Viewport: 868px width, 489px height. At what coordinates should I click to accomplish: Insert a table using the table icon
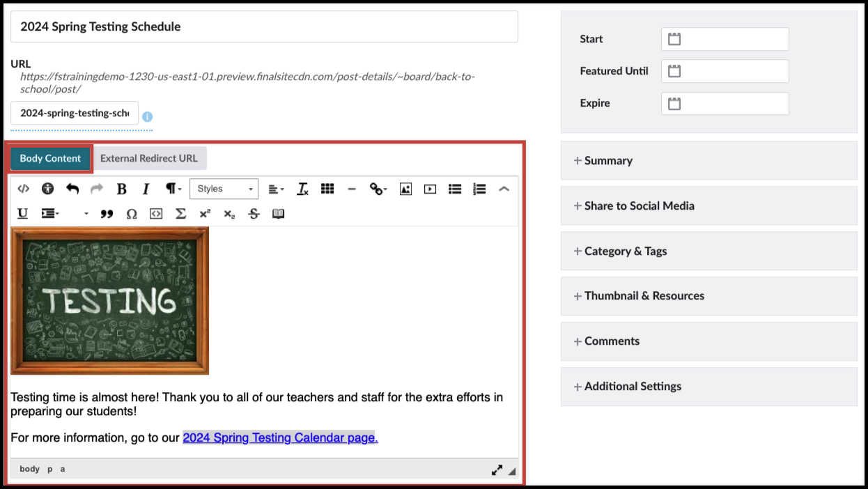pyautogui.click(x=327, y=189)
